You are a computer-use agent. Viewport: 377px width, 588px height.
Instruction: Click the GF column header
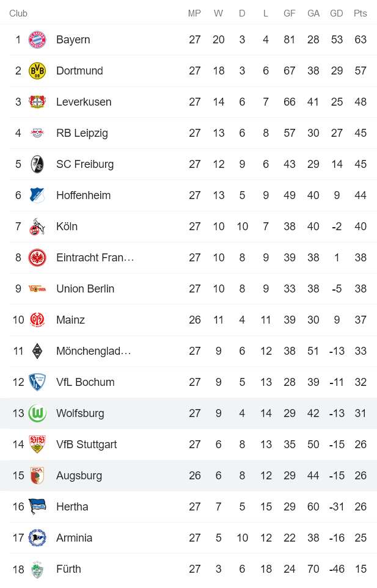point(289,12)
